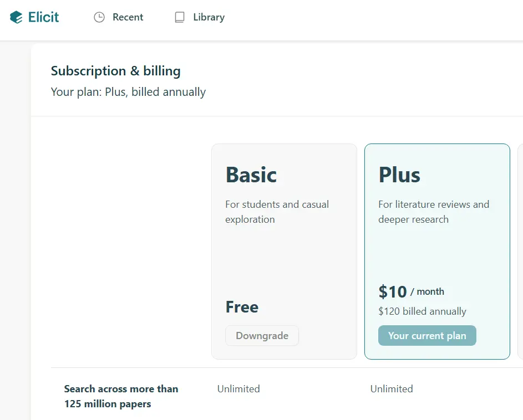The width and height of the screenshot is (523, 420).
Task: Click 'For literature reviews and deeper research' text
Action: 434,212
